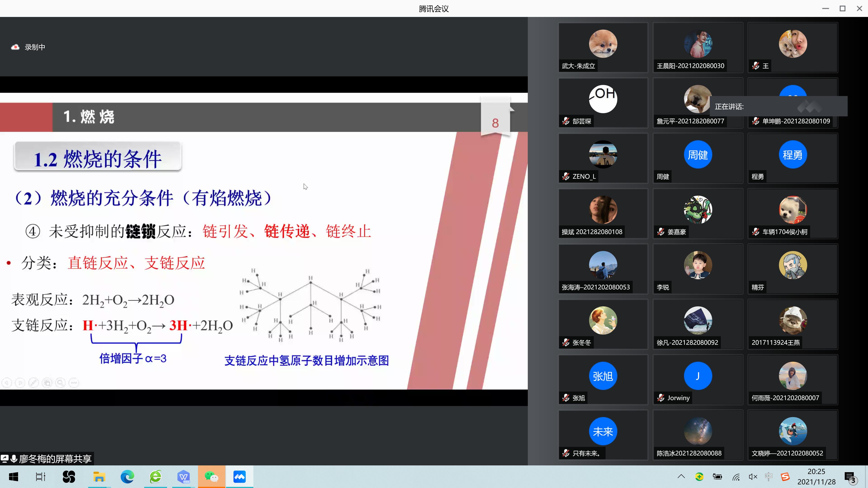
Task: Switch to Tencent Meeting taskbar icon
Action: 239,476
